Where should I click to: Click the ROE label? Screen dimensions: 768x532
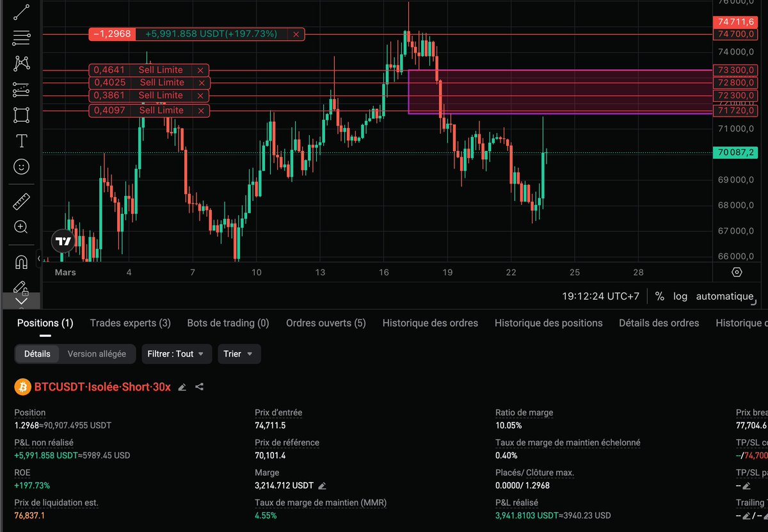click(22, 473)
